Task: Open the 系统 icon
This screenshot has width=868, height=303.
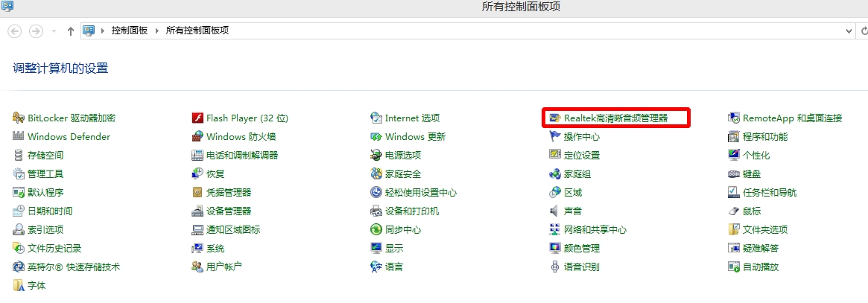Action: [197, 249]
